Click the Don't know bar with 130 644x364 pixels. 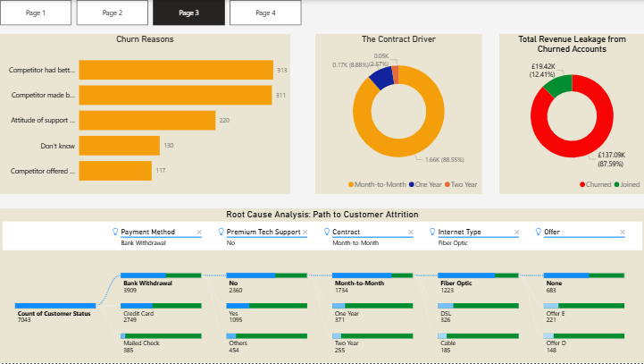[120, 146]
